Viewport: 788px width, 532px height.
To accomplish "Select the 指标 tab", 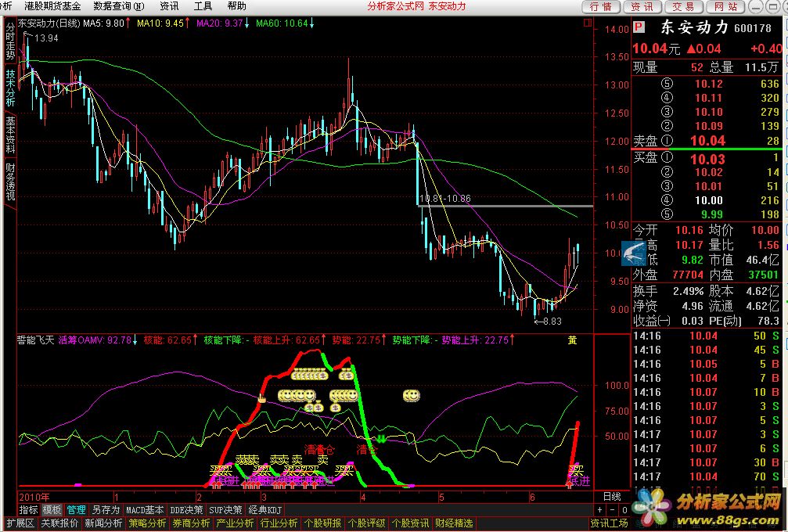I will pos(29,510).
